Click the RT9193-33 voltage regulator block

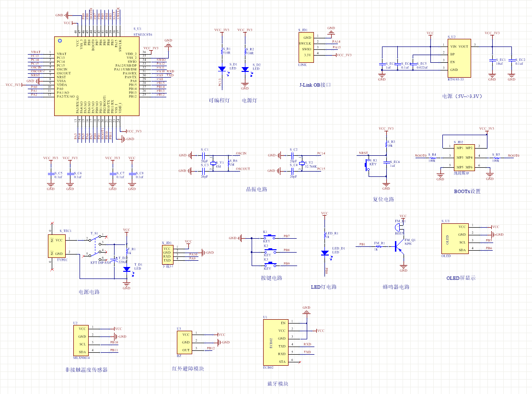click(x=459, y=58)
